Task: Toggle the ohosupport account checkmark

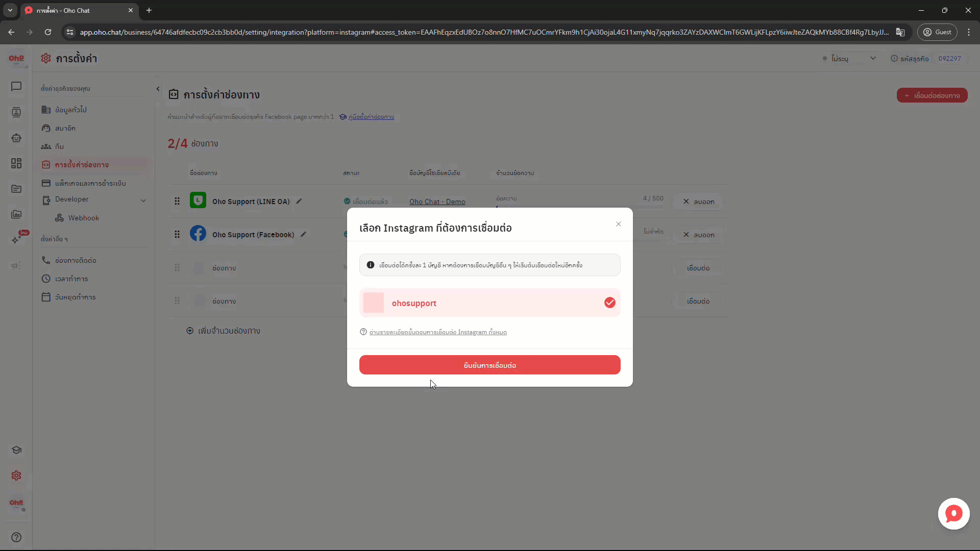Action: (610, 303)
